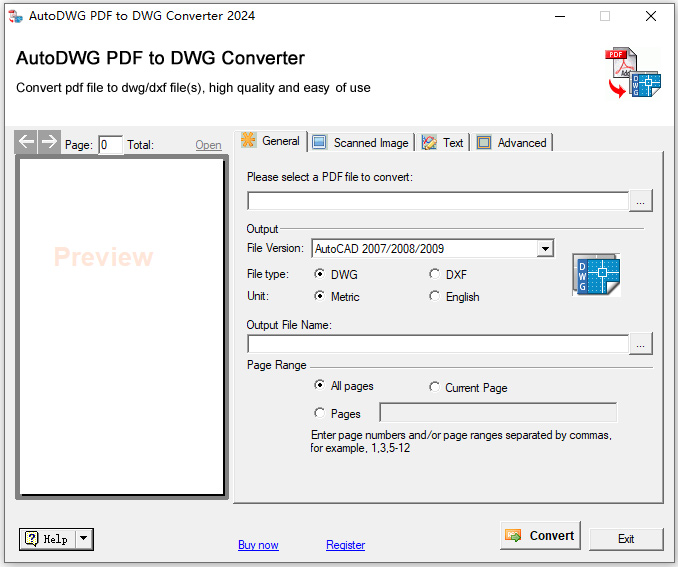Open the Advanced tab
678x567 pixels.
click(x=512, y=142)
